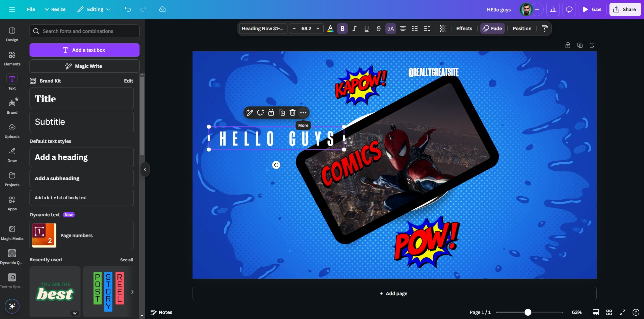Viewport: 644px width, 319px height.
Task: Lock the page
Action: pos(568,45)
